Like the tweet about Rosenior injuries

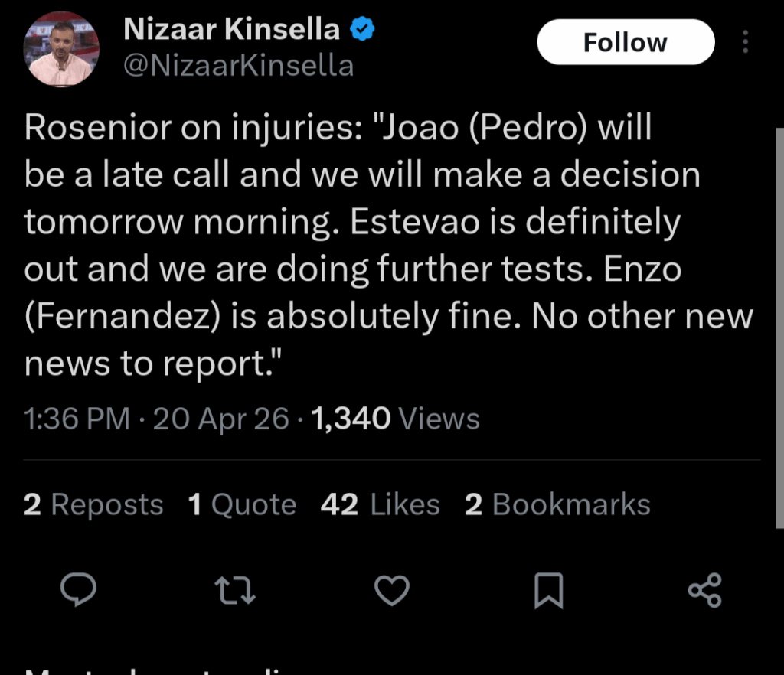(392, 589)
